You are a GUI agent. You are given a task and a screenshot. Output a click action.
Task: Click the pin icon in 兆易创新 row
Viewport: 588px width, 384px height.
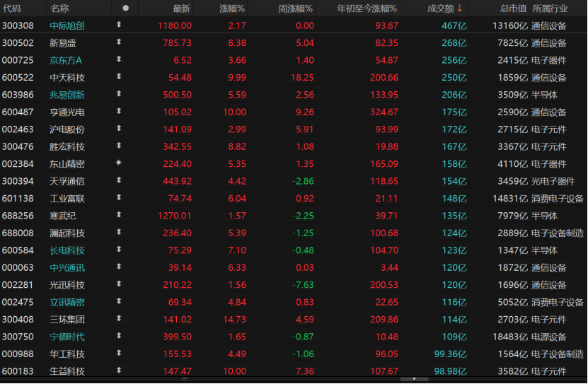119,93
